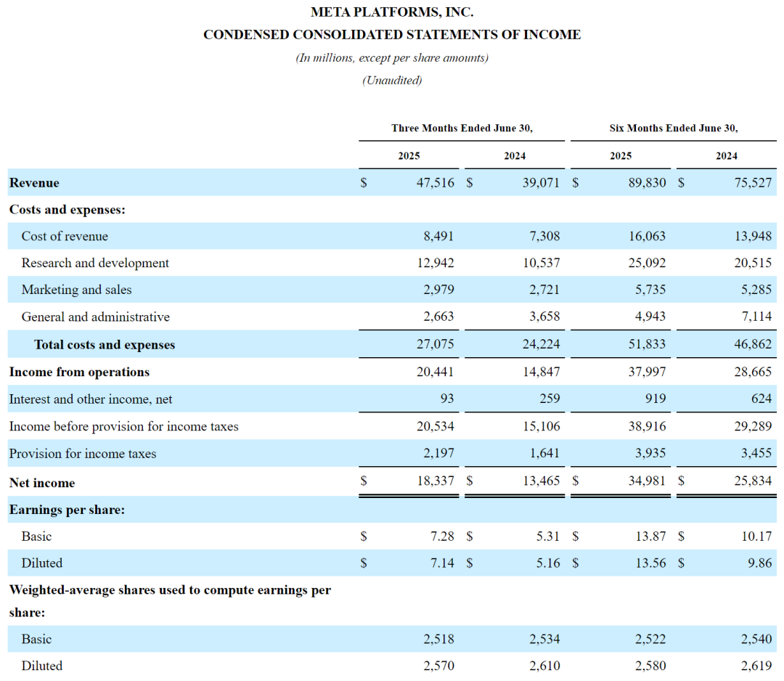Click 'CONDENSED CONSOLIDATED STATEMENTS OF INCOME' heading

[x=392, y=35]
